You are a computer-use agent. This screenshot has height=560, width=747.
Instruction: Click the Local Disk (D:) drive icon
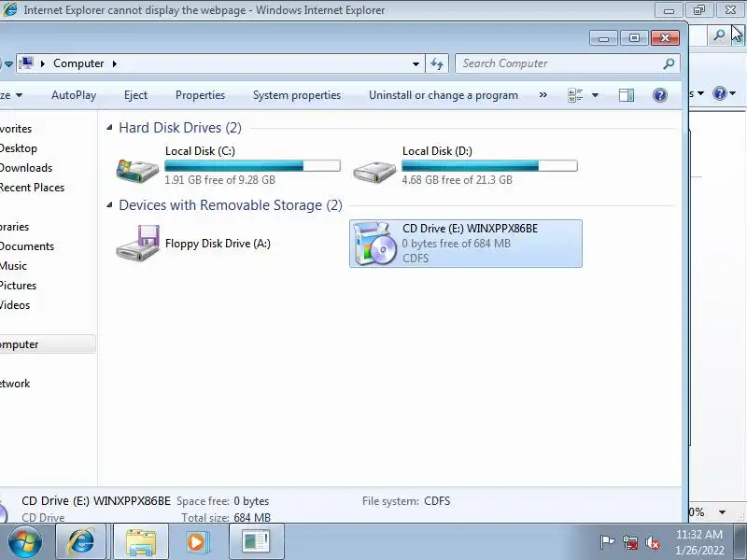coord(374,171)
